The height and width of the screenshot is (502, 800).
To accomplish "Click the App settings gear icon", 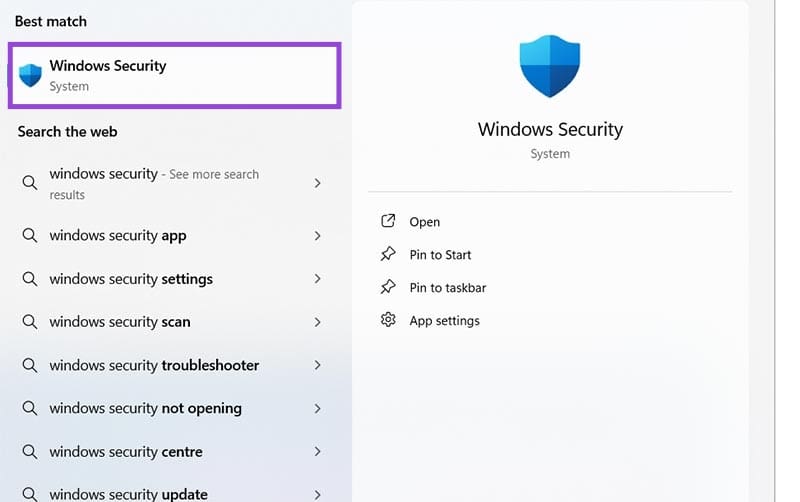I will [x=388, y=321].
